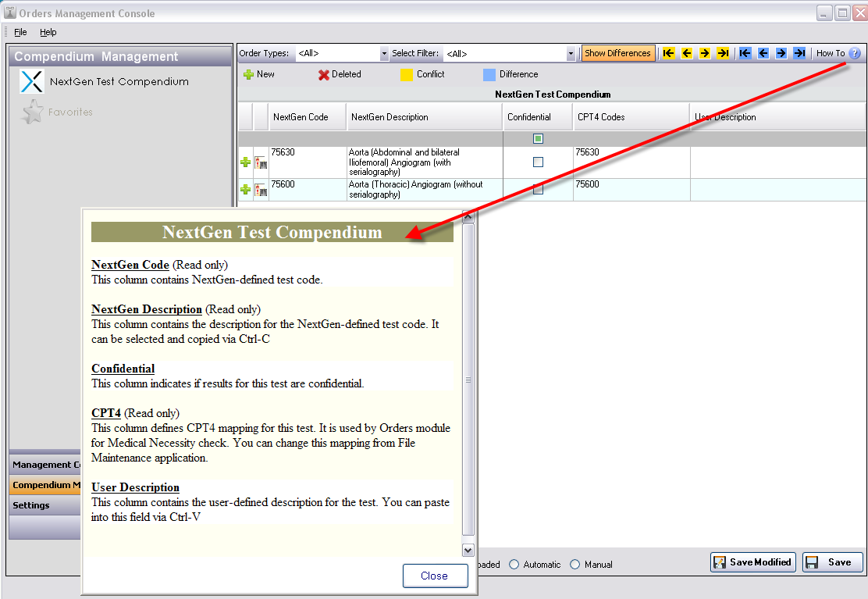
Task: Close the NextGen Test Compendium help popup
Action: click(435, 576)
